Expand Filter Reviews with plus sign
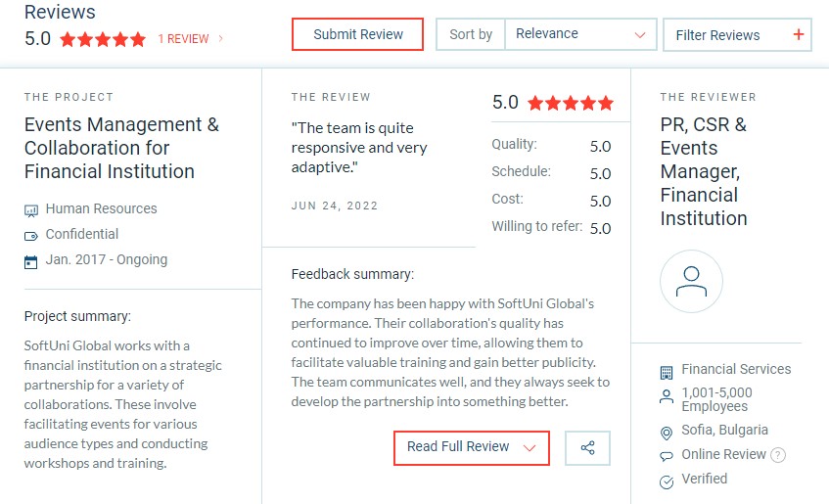 point(737,35)
